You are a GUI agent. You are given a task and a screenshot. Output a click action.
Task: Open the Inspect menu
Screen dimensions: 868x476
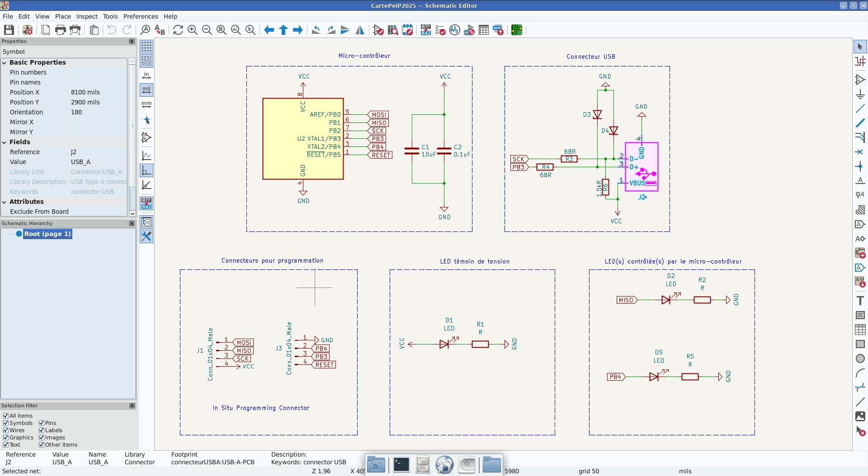pos(87,16)
